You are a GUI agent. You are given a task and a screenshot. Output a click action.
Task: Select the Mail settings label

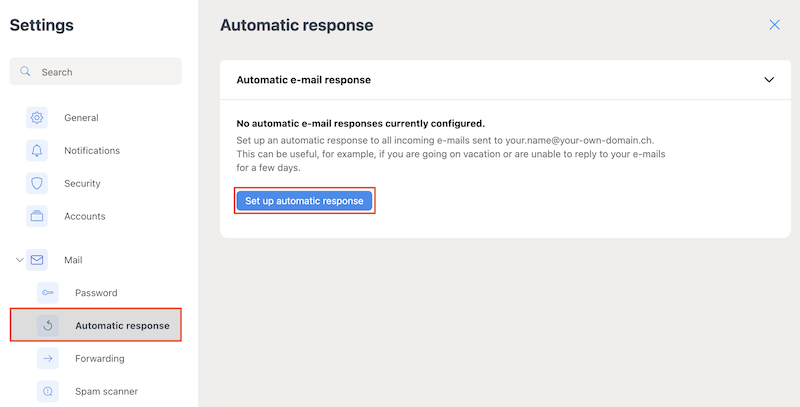pyautogui.click(x=73, y=260)
